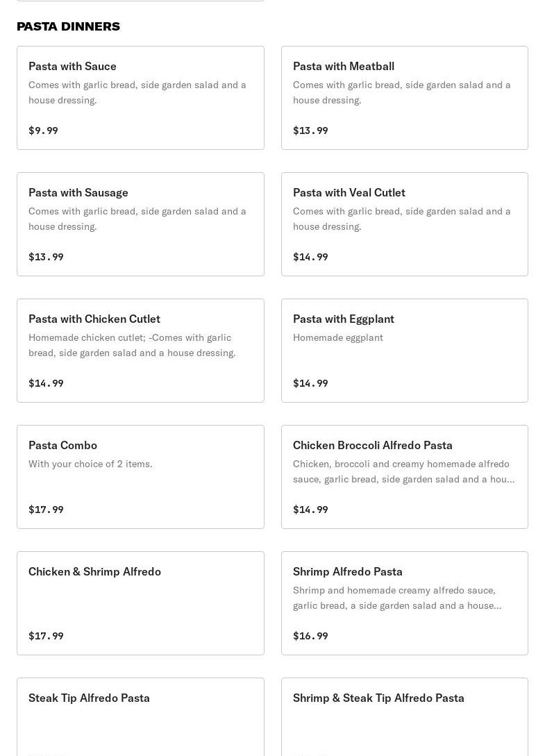Choose Steak Tip Alfredo Pasta
This screenshot has width=545, height=756.
pyautogui.click(x=140, y=717)
